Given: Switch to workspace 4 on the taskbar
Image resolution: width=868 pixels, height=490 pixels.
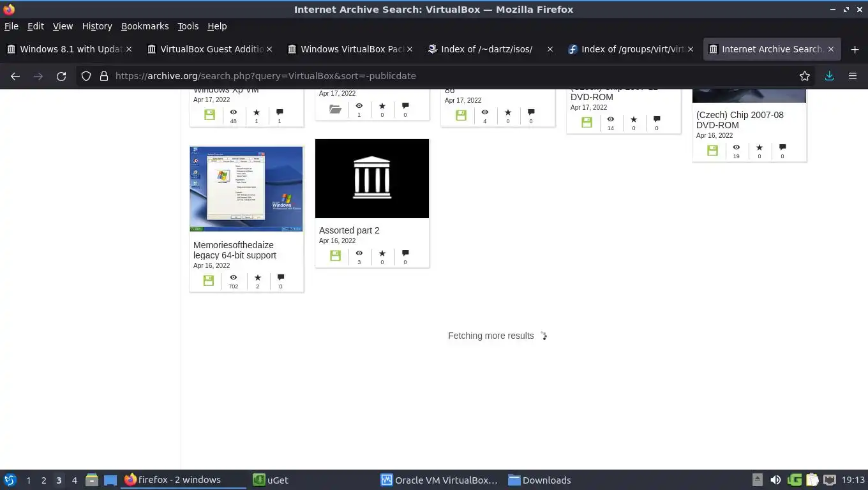Looking at the screenshot, I should pos(75,480).
